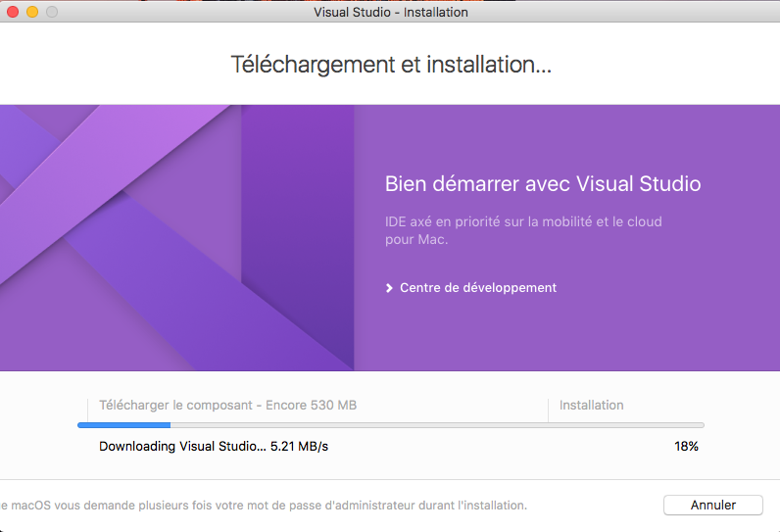Click the 18% progress percentage

click(686, 447)
